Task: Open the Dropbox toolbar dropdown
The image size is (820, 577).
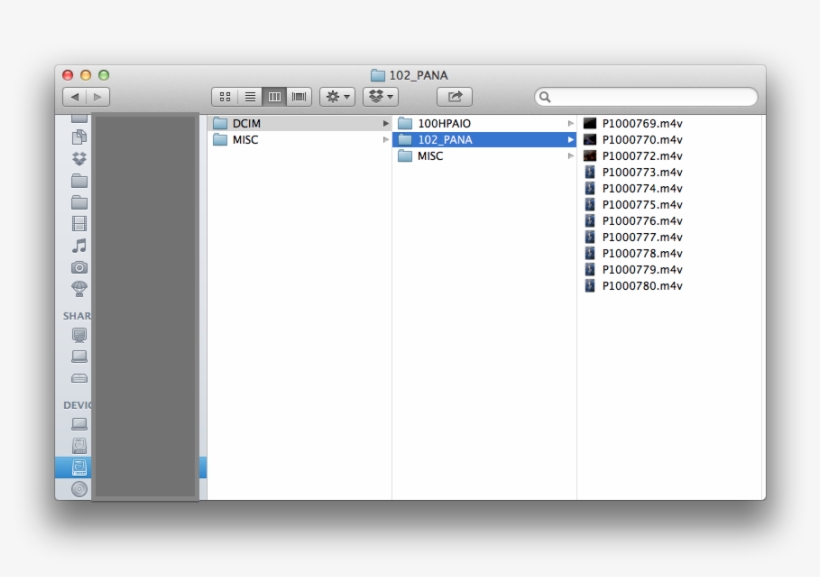Action: 378,96
